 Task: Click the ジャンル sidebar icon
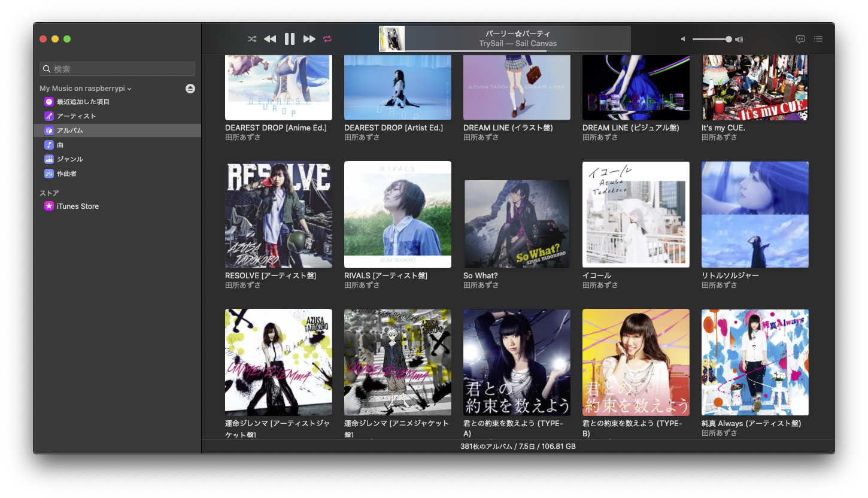point(49,159)
